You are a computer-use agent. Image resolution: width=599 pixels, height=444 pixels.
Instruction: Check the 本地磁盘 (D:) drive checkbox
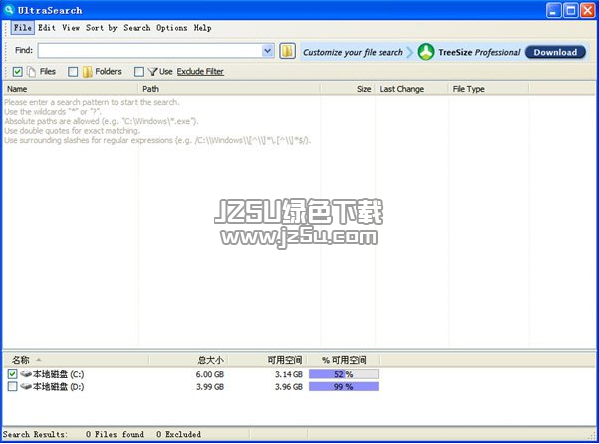point(12,386)
